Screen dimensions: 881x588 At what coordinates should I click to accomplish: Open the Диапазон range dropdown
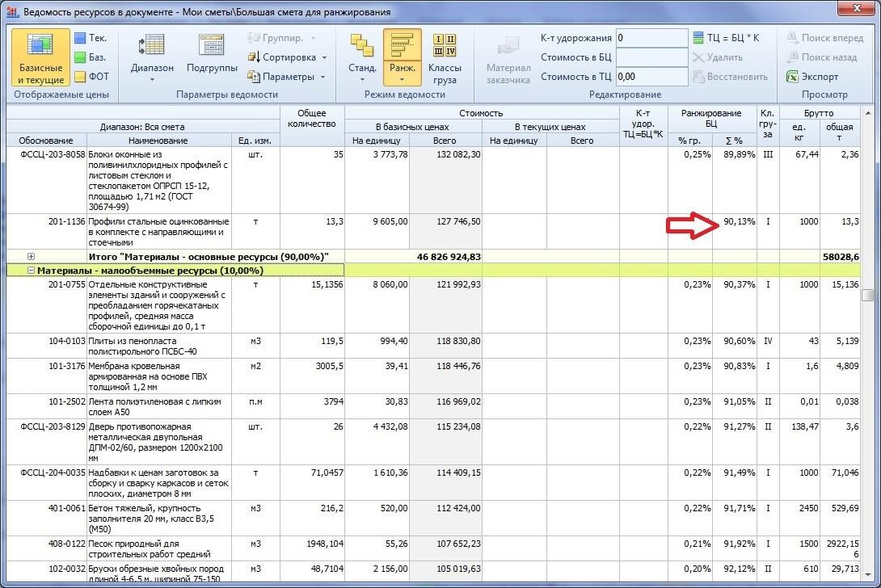152,57
